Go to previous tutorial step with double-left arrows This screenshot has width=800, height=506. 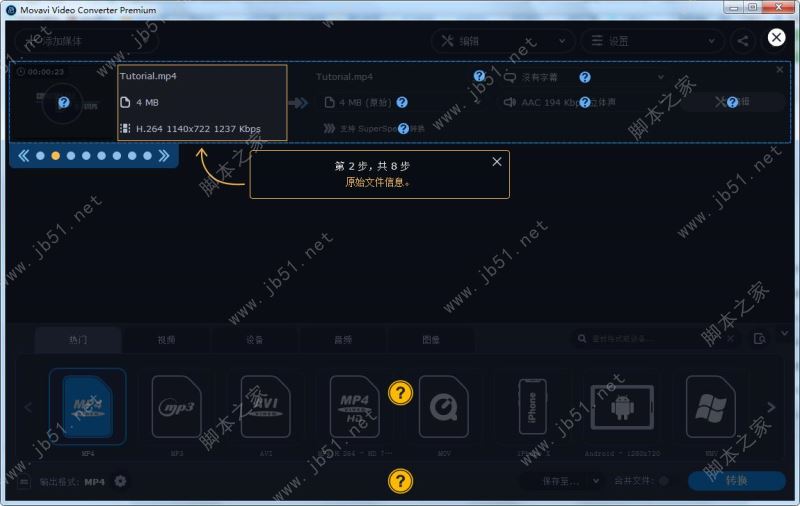click(x=23, y=156)
